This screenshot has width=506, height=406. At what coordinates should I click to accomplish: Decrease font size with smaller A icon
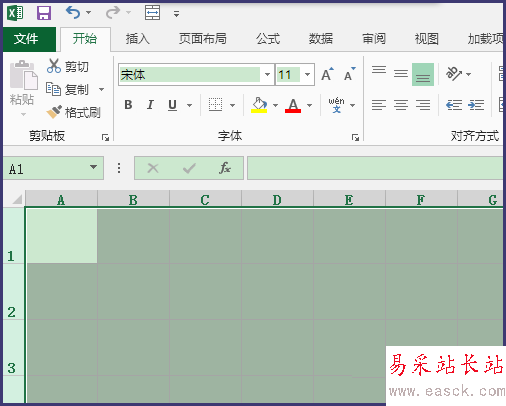tap(349, 75)
